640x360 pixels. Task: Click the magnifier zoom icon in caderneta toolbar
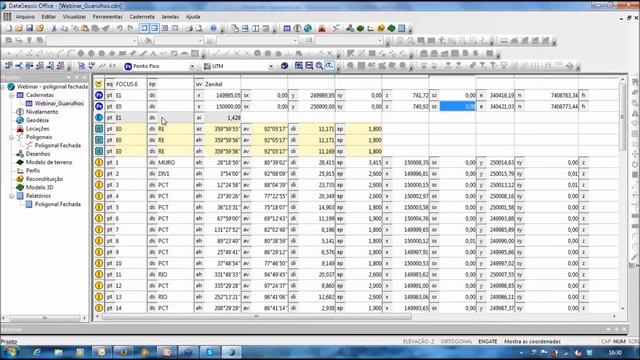pos(319,66)
